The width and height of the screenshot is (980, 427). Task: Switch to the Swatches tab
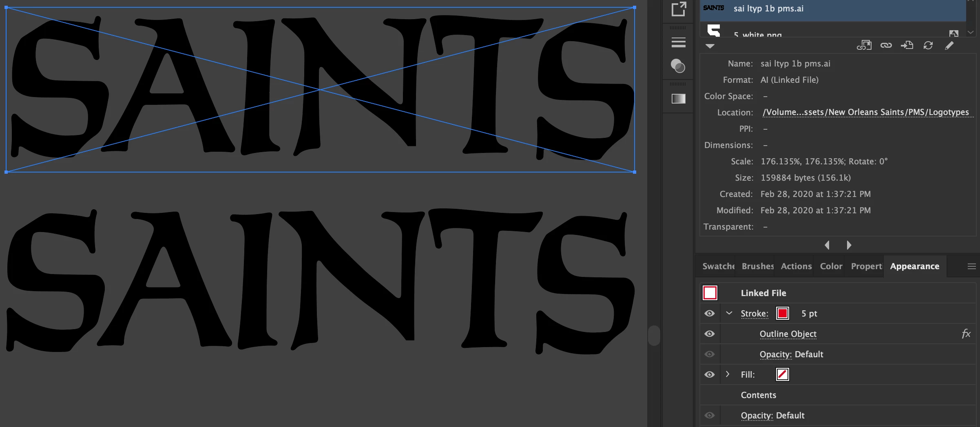pyautogui.click(x=718, y=266)
